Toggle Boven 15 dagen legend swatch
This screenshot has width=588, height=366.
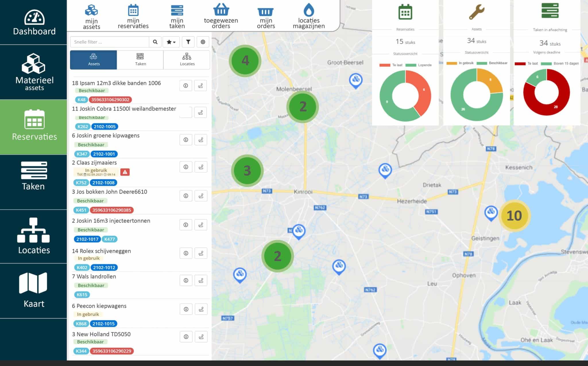click(x=546, y=64)
